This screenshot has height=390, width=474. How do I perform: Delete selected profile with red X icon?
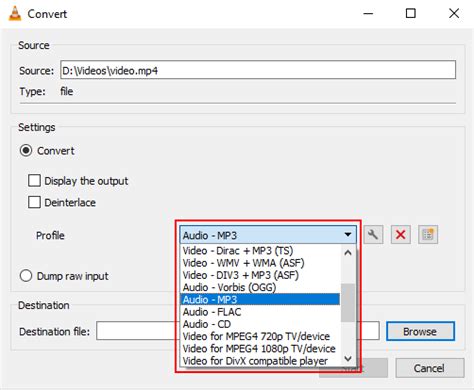pyautogui.click(x=400, y=235)
